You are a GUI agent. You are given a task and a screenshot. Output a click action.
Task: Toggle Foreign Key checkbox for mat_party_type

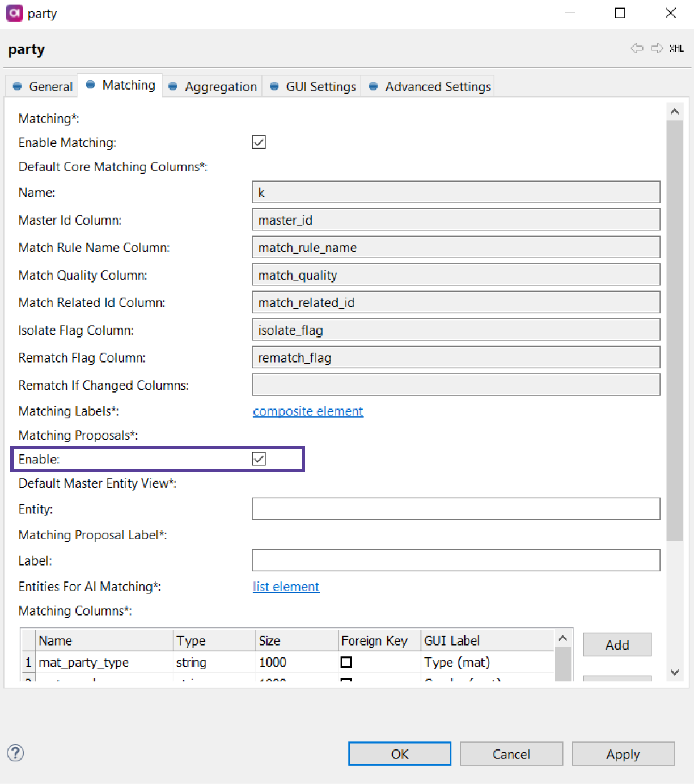point(346,662)
